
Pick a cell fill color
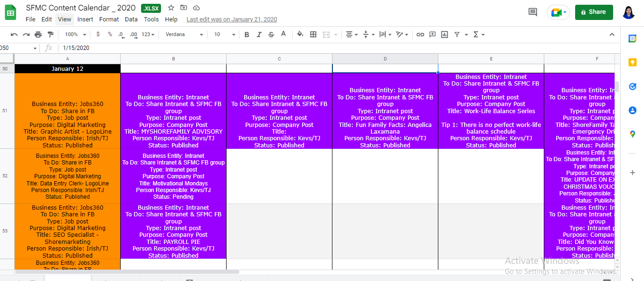(300, 35)
